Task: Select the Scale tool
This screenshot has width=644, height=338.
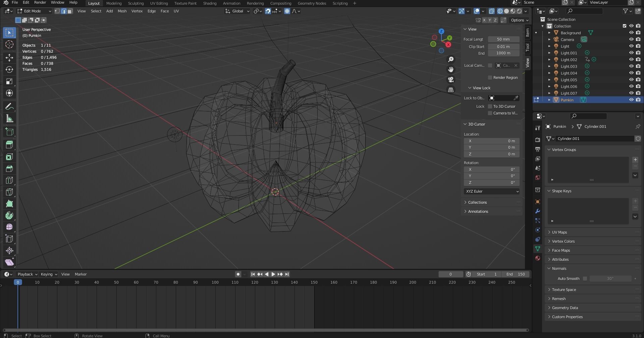Action: coord(9,81)
